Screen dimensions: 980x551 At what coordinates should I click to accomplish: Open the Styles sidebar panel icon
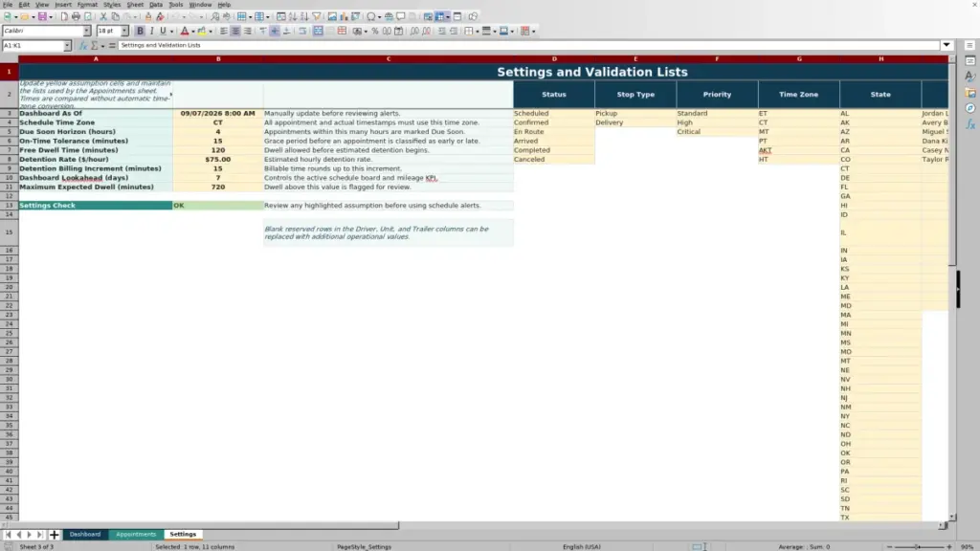click(970, 77)
